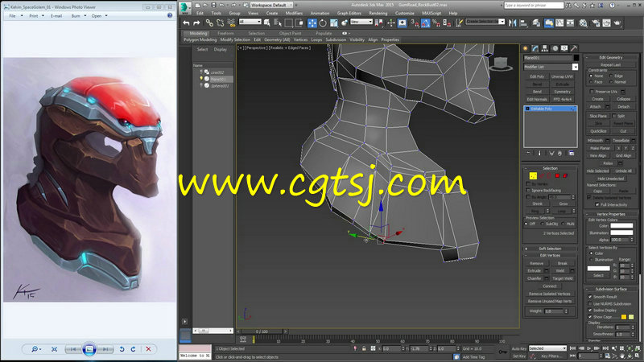The height and width of the screenshot is (362, 644).
Task: Open the Modify command panel tab
Action: tap(535, 48)
